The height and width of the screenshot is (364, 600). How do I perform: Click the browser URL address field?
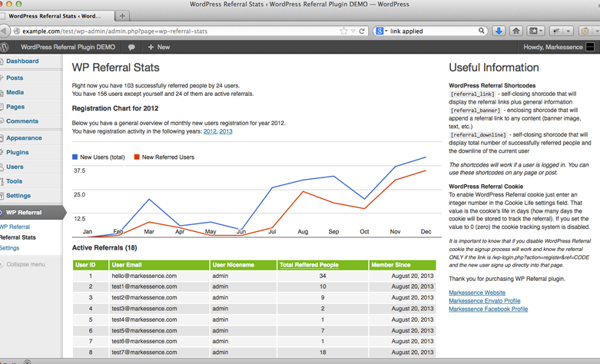[x=177, y=31]
